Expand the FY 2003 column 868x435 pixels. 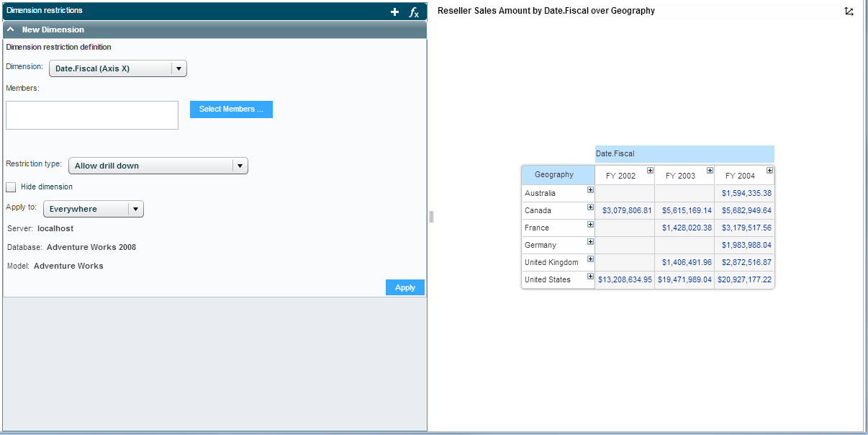(710, 171)
